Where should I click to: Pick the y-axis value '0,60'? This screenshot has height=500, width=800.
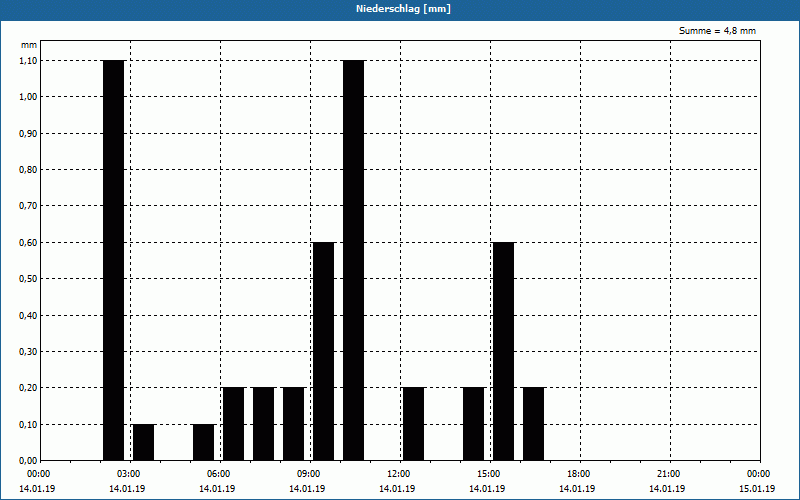(x=29, y=242)
